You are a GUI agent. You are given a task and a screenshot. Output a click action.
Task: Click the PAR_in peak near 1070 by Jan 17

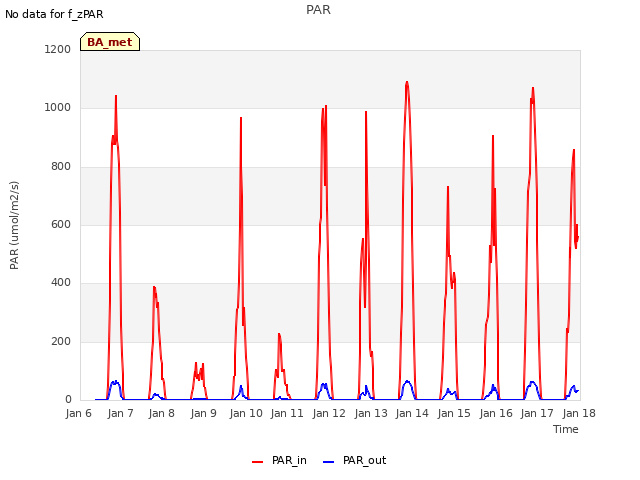coord(533,88)
